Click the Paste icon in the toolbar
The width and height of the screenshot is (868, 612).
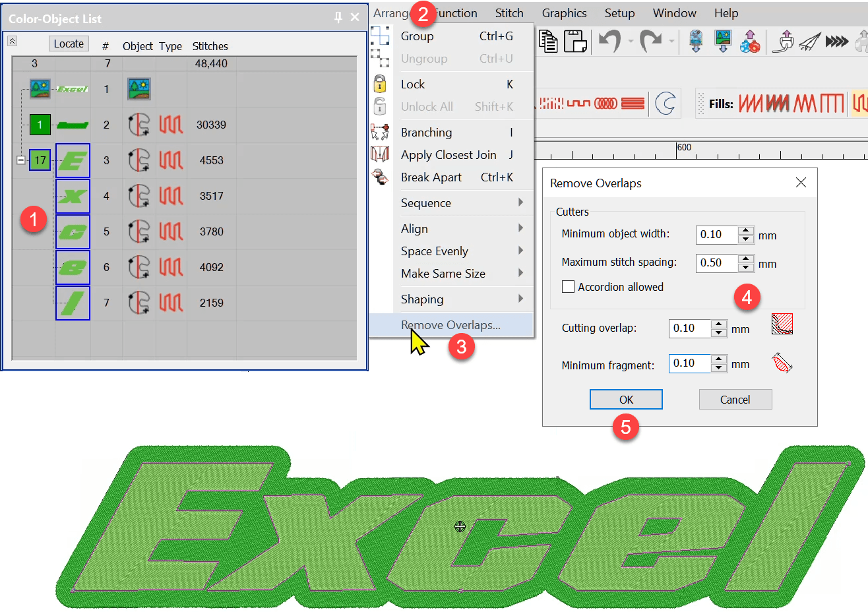575,42
